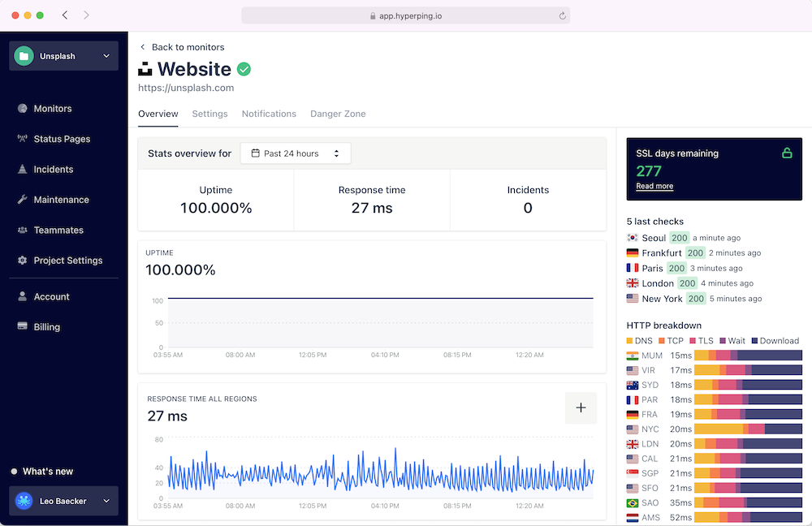Open the Past 24 hours period dropdown
Image resolution: width=812 pixels, height=526 pixels.
pyautogui.click(x=296, y=153)
